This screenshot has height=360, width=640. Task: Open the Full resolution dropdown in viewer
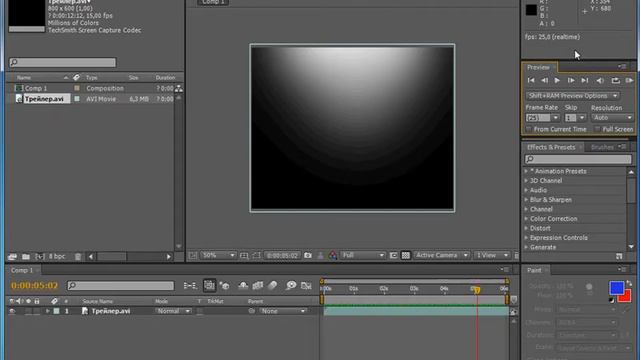363,256
